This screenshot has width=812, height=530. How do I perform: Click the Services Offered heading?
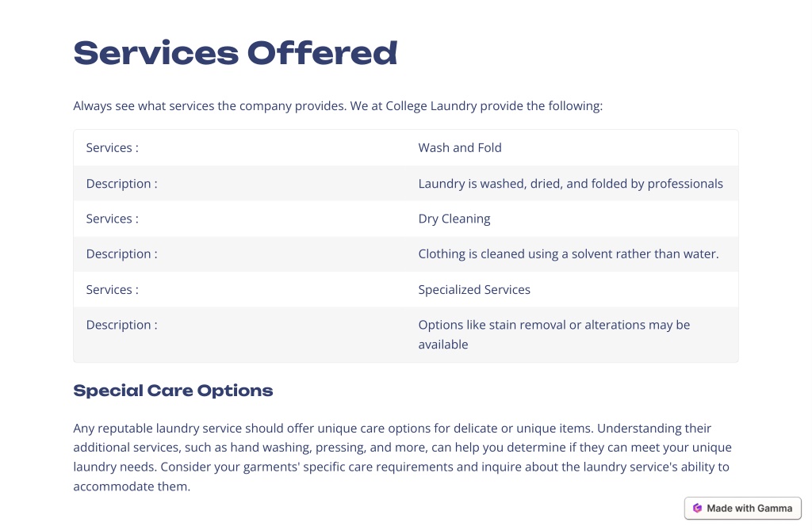(x=236, y=53)
